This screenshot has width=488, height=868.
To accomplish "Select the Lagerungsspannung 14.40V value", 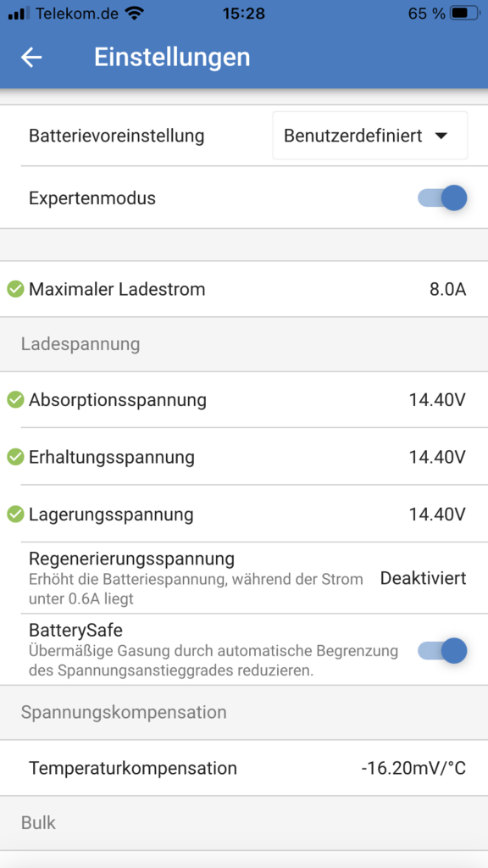I will pos(438,515).
